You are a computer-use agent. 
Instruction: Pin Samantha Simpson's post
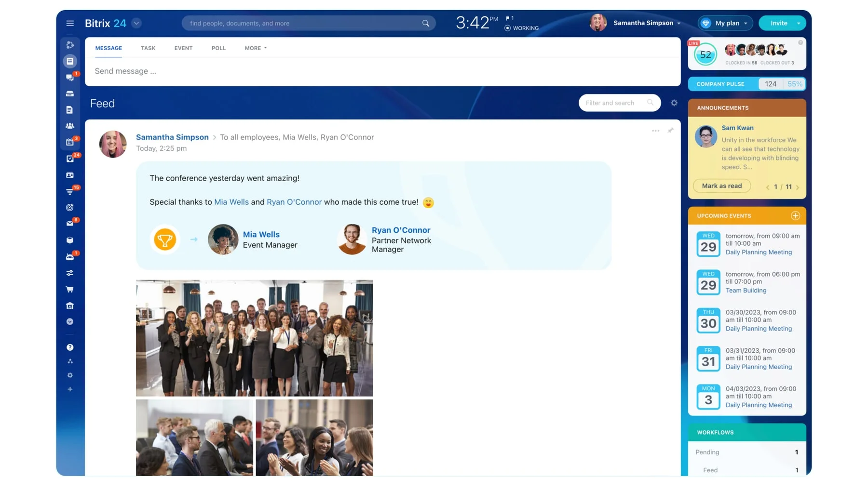pos(670,131)
